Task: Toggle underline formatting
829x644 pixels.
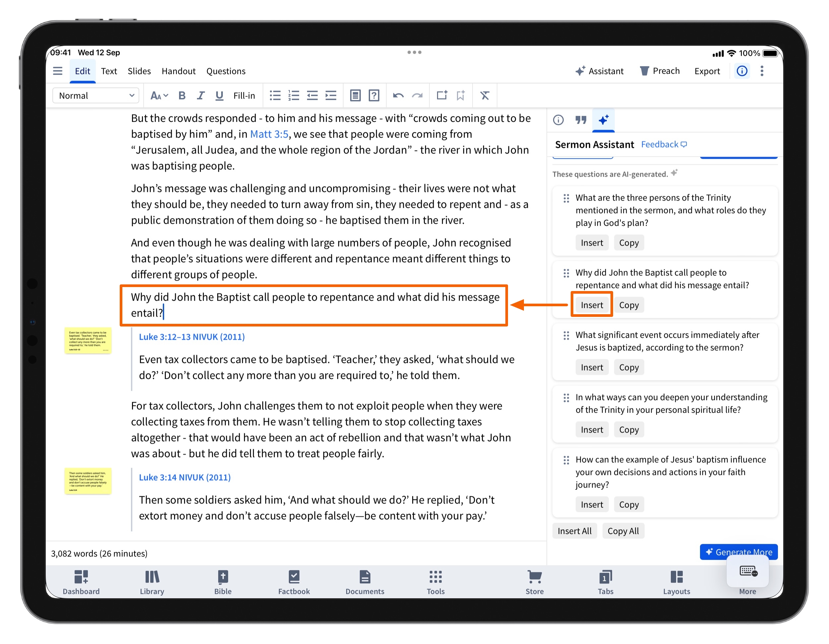Action: pyautogui.click(x=219, y=96)
